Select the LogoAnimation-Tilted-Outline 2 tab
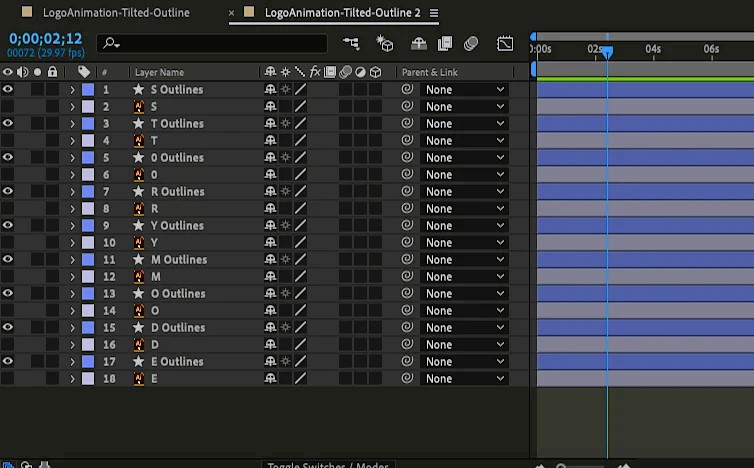This screenshot has width=754, height=468. pos(342,13)
